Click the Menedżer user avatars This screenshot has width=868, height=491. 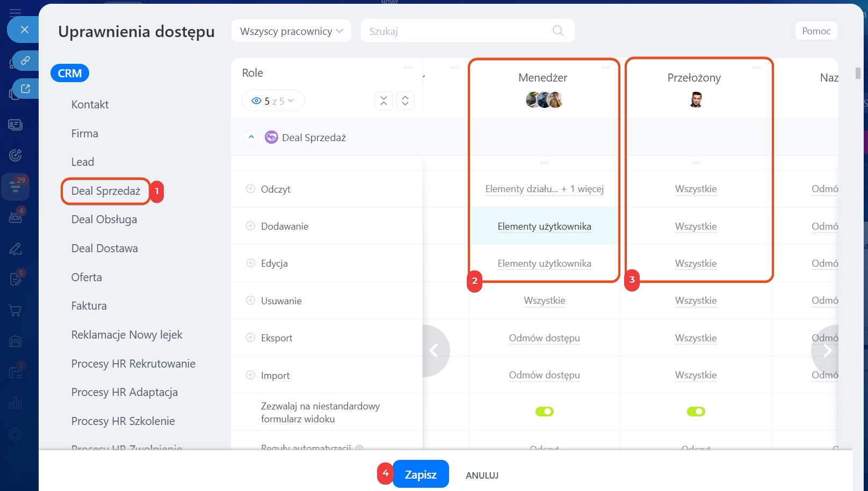(x=544, y=100)
